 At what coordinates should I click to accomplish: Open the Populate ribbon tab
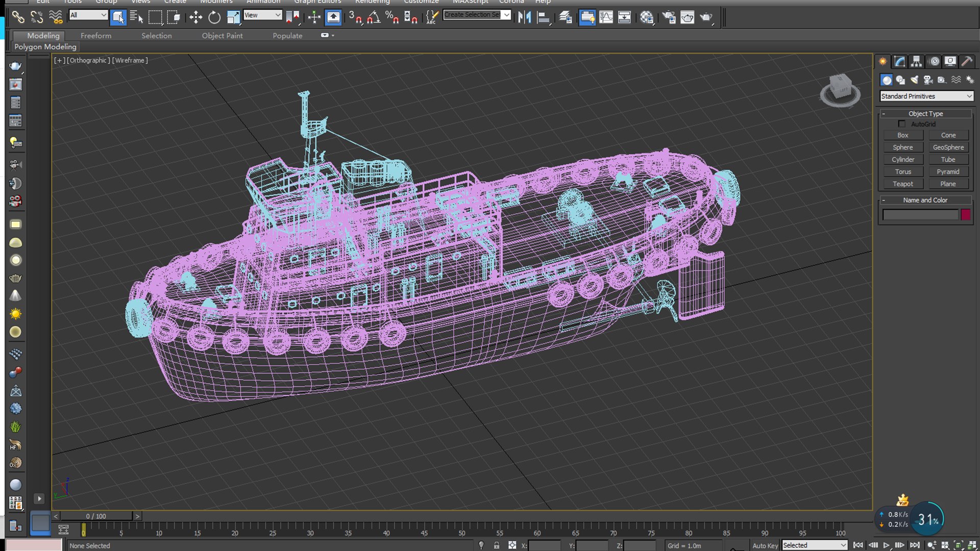tap(287, 36)
